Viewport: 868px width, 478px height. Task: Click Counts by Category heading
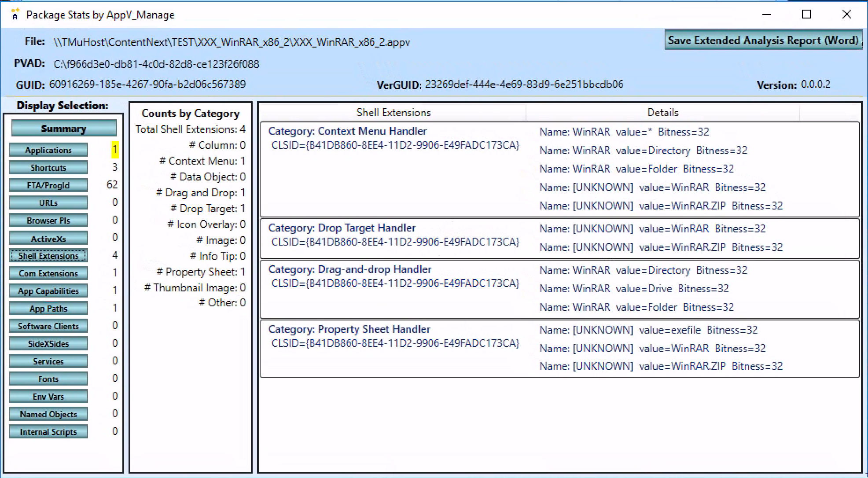[x=191, y=114]
